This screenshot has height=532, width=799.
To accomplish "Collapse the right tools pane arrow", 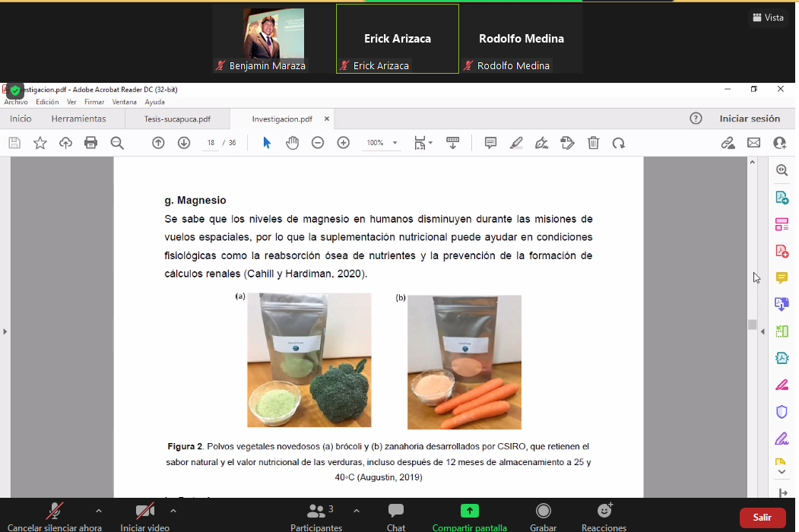I will [763, 331].
